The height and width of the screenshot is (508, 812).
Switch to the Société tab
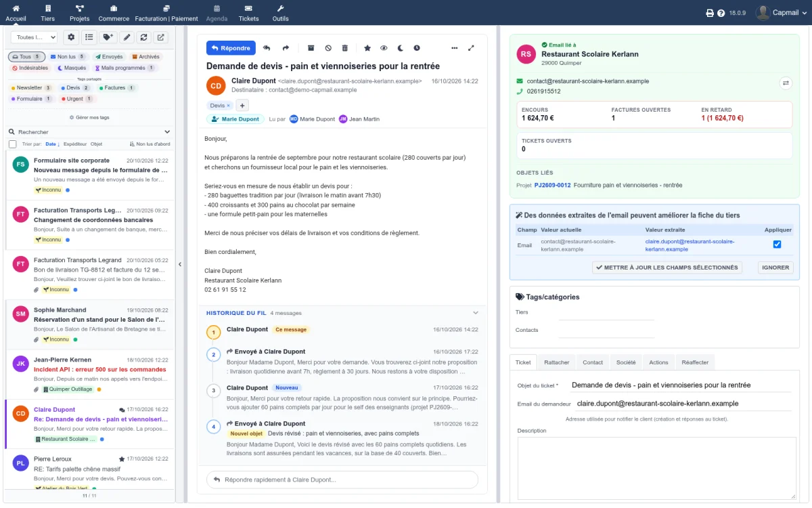626,362
